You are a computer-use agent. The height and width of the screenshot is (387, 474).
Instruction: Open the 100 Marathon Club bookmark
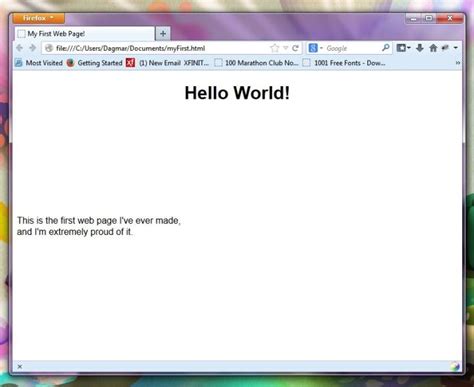[x=256, y=63]
